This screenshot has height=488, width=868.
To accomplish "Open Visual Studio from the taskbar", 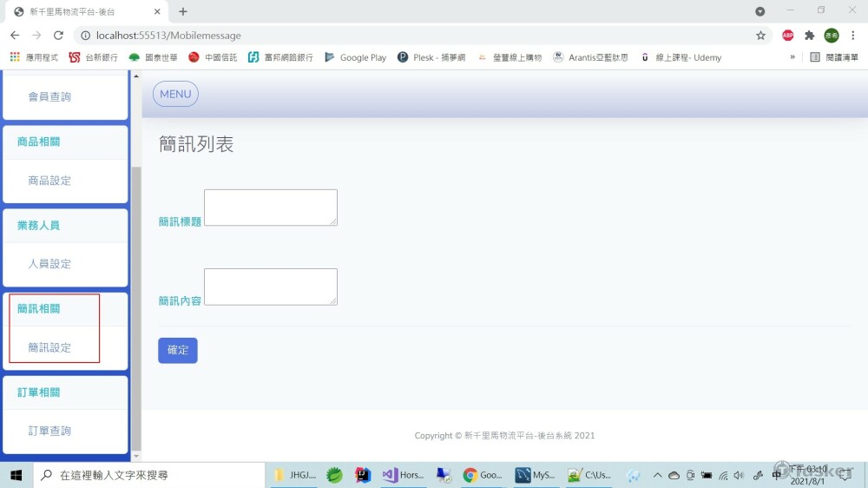I will tap(403, 475).
